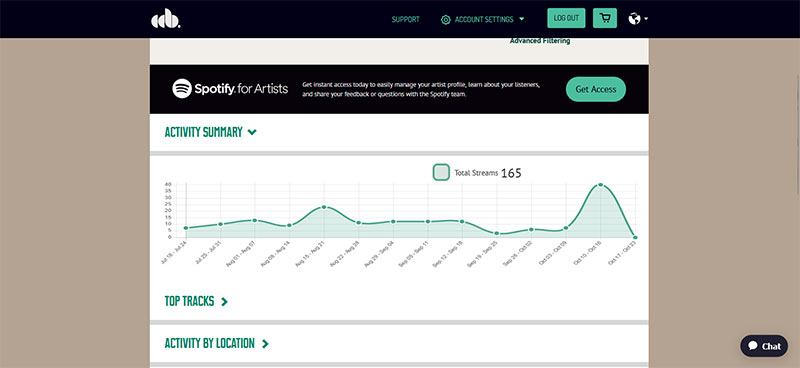800x368 pixels.
Task: Click the TOP TRACKS heading
Action: point(189,302)
